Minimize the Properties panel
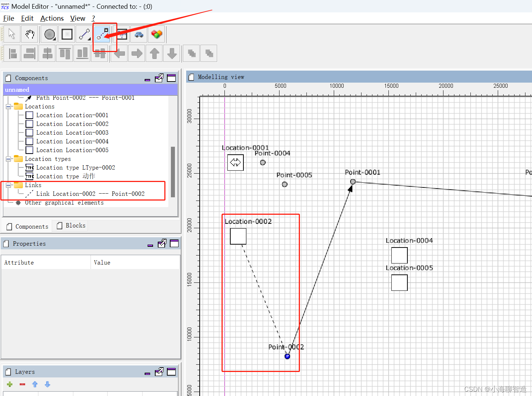 click(x=150, y=245)
